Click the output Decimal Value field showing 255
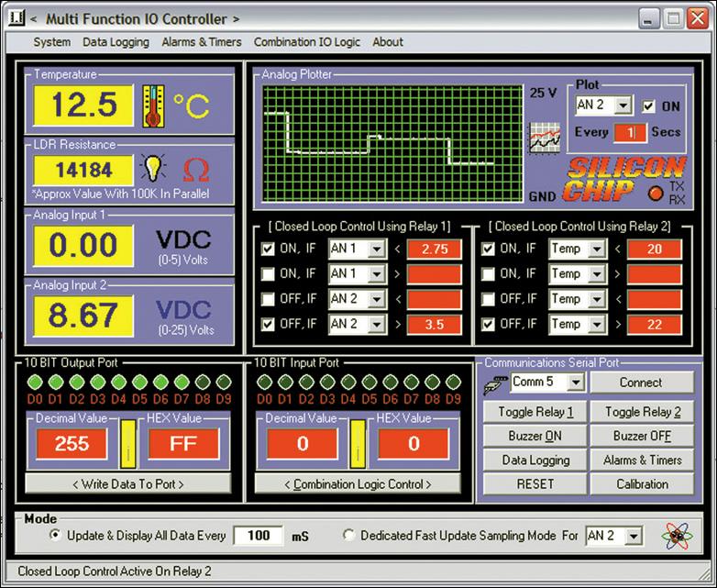Screen dimensions: 717x588 pos(72,444)
